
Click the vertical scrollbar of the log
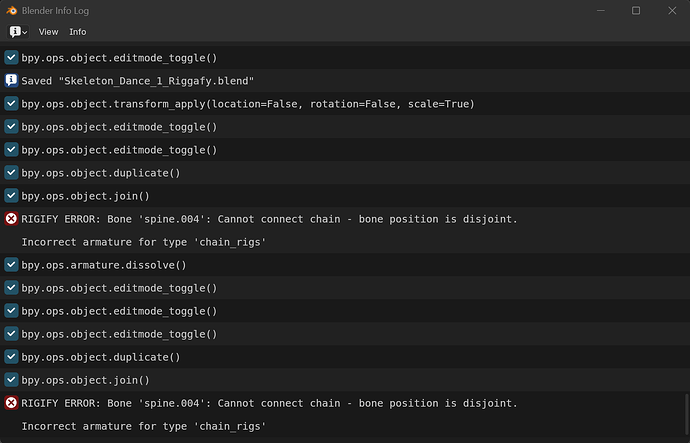tap(686, 416)
